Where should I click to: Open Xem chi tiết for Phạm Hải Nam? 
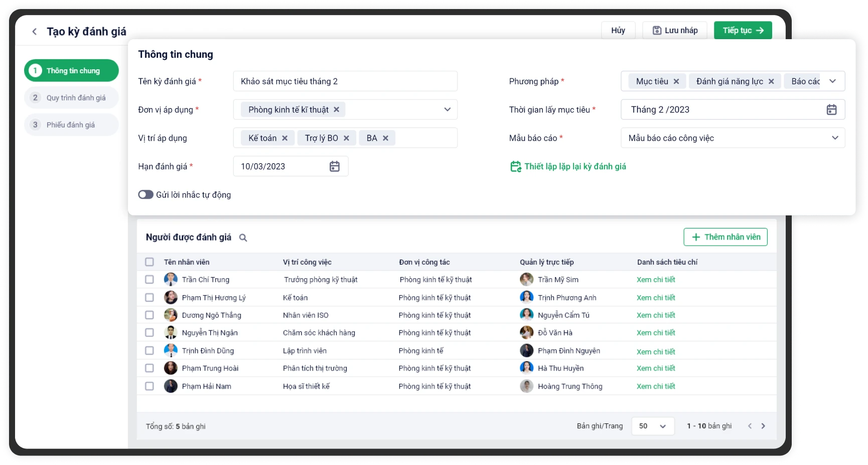[x=656, y=386]
